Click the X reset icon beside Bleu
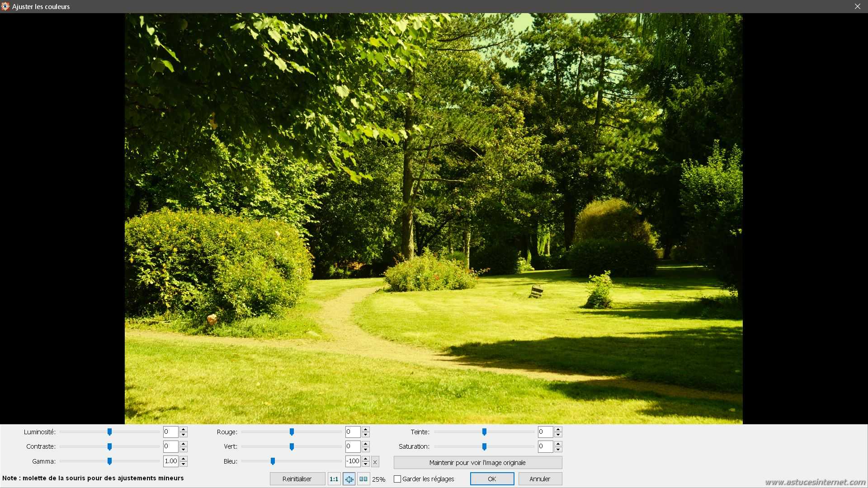Image resolution: width=868 pixels, height=488 pixels. tap(375, 462)
